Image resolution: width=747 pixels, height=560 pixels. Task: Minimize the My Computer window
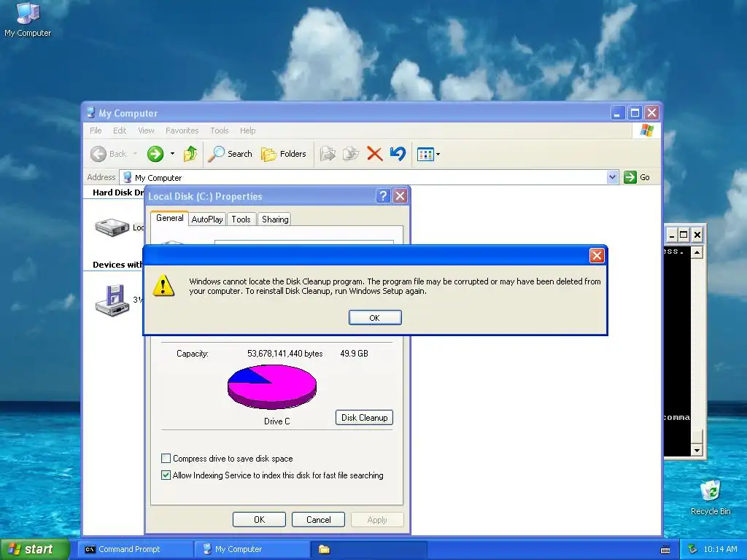(618, 113)
